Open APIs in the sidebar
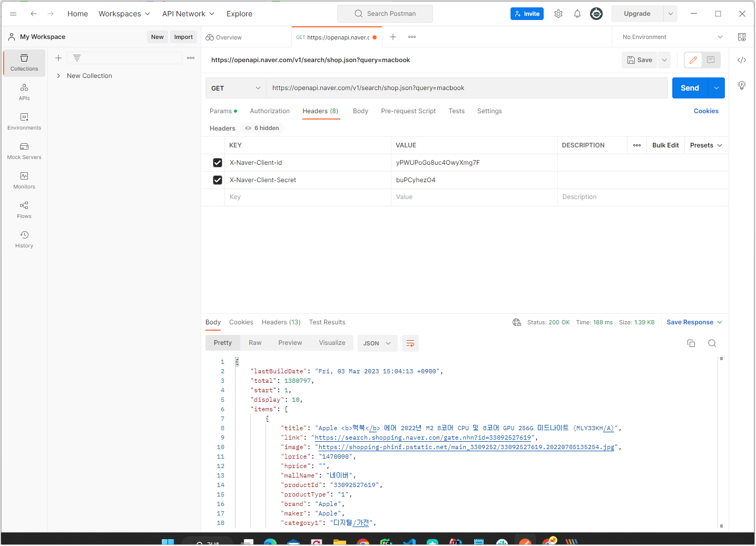This screenshot has height=546, width=756. pyautogui.click(x=24, y=92)
